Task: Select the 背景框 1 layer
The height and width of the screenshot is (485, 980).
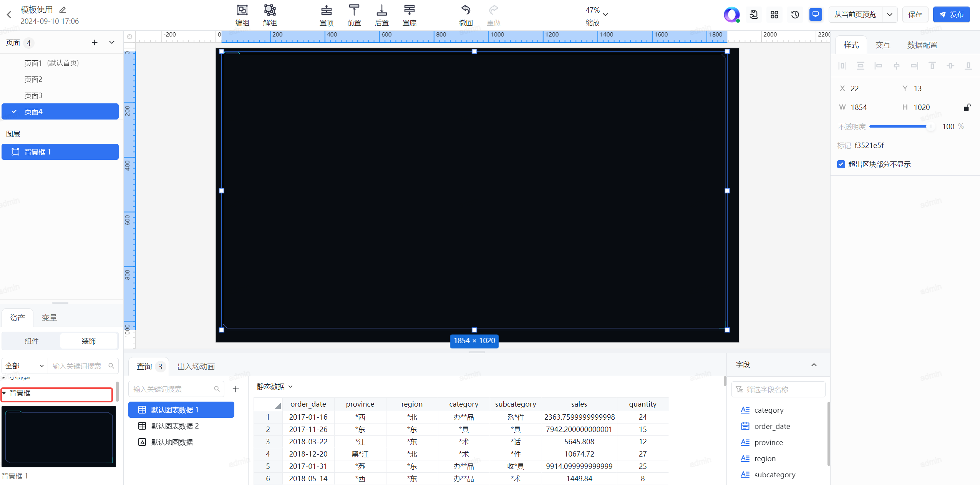Action: (60, 152)
